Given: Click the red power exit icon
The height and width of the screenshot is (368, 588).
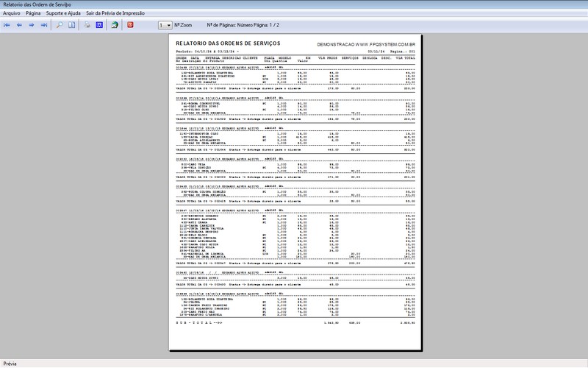Looking at the screenshot, I should (130, 25).
